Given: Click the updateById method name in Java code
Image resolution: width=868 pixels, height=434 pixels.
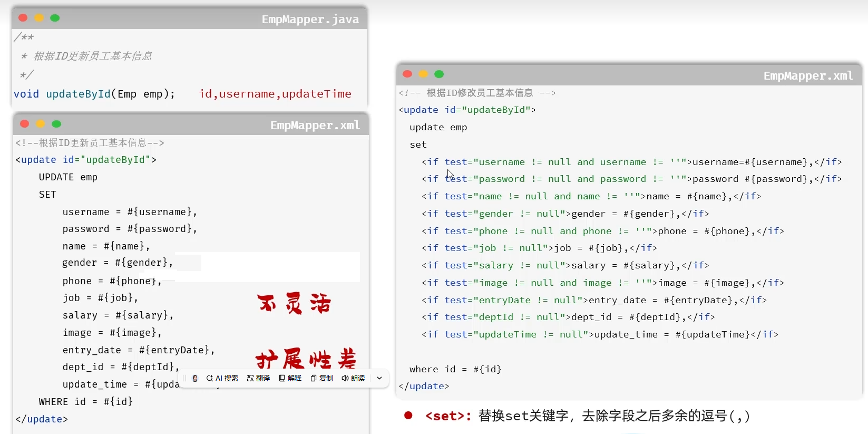Looking at the screenshot, I should (78, 94).
